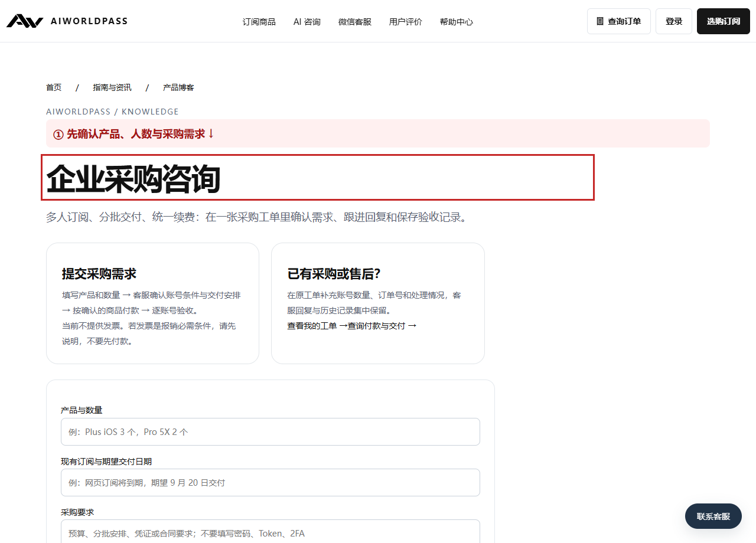Open the AI 咨询 menu item

(307, 22)
